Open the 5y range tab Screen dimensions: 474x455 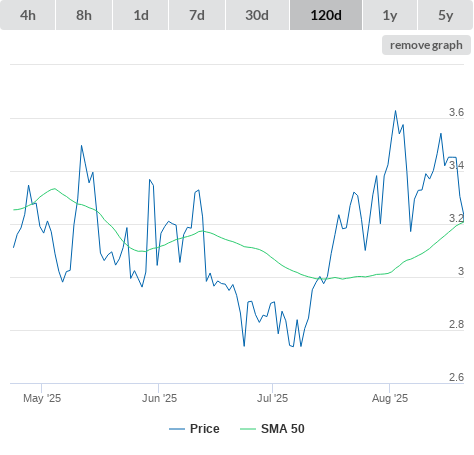point(445,15)
